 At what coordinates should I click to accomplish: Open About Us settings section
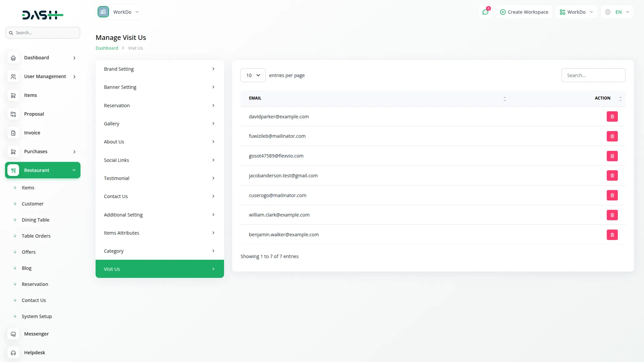click(160, 142)
